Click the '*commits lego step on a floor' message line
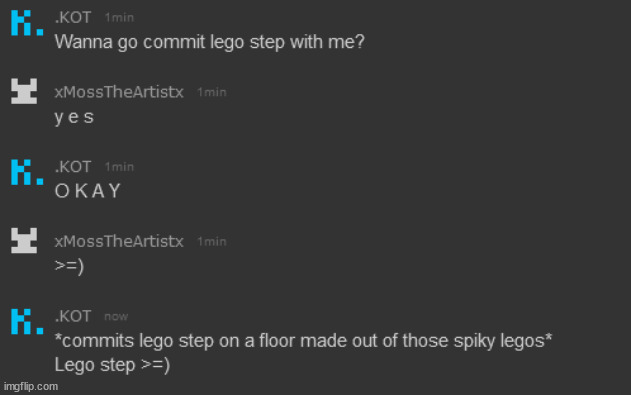Viewport: 631px width, 395px height. [303, 341]
